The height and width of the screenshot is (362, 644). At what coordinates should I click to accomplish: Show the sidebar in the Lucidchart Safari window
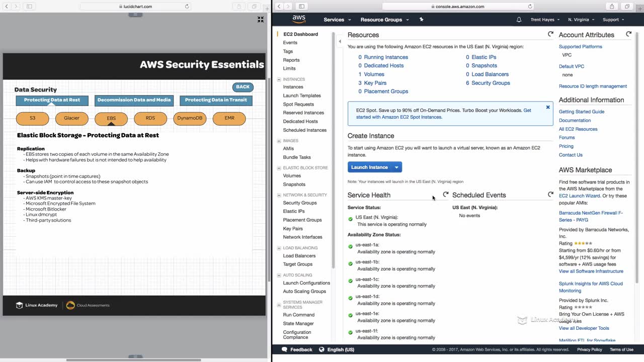(29, 7)
